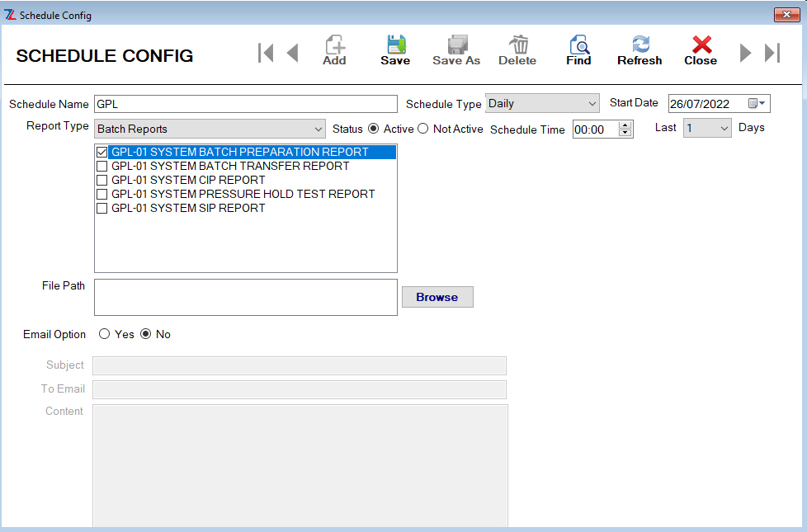Click into the Schedule Name text field

246,105
